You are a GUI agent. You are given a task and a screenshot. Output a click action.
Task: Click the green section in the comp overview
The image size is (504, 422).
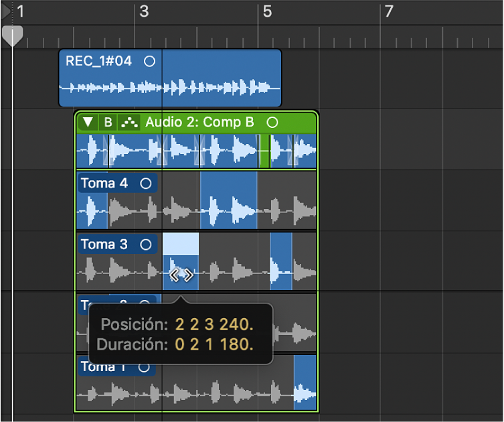264,151
